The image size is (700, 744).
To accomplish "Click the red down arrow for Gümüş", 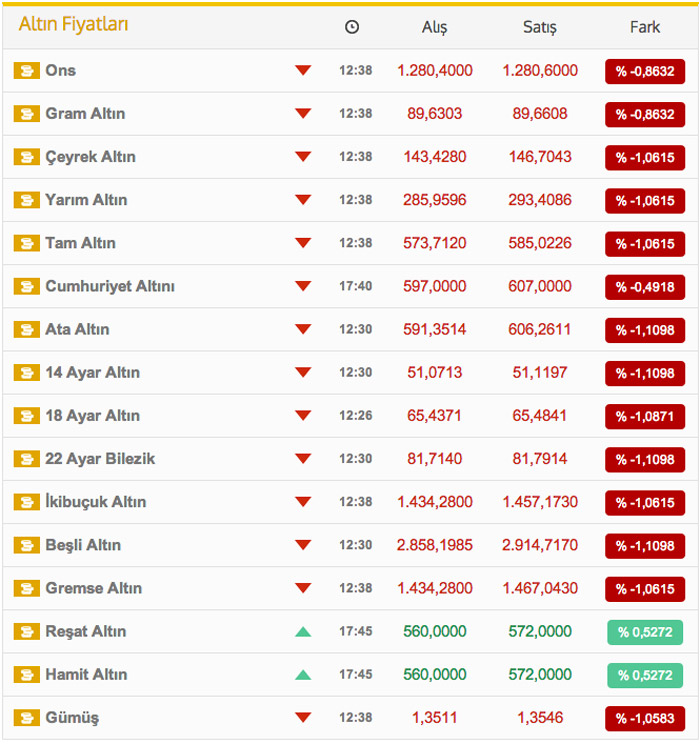I will pos(303,717).
